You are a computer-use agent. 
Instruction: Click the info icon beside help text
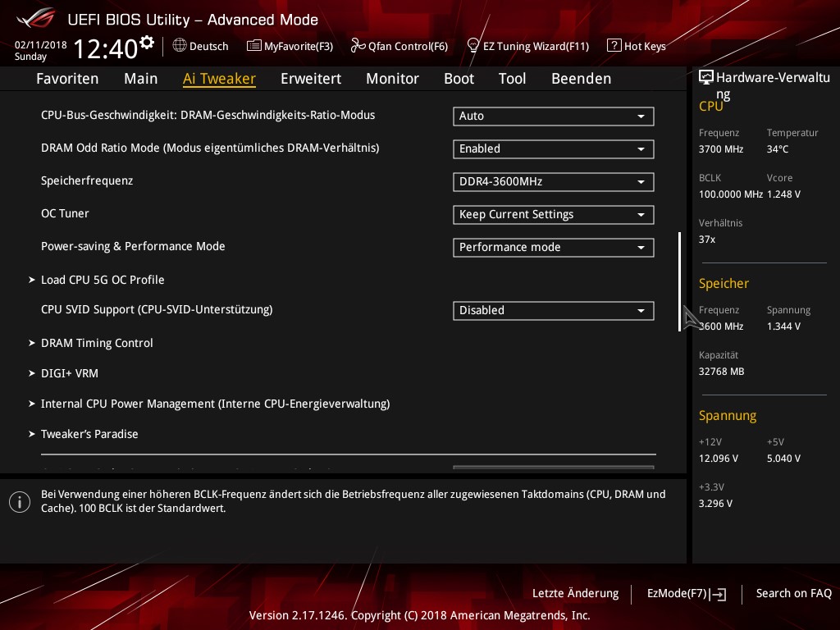click(x=20, y=502)
